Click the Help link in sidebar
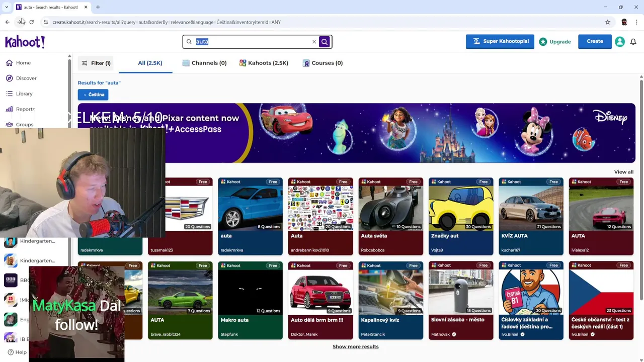The height and width of the screenshot is (362, 644). pyautogui.click(x=17, y=352)
